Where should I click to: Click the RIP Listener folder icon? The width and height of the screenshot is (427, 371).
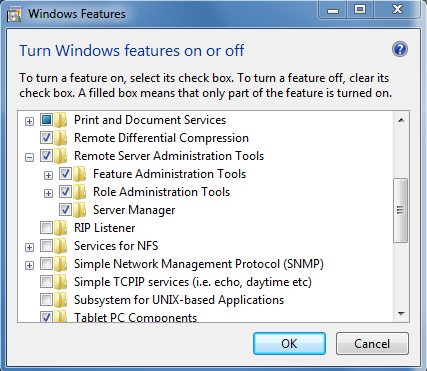pyautogui.click(x=61, y=228)
